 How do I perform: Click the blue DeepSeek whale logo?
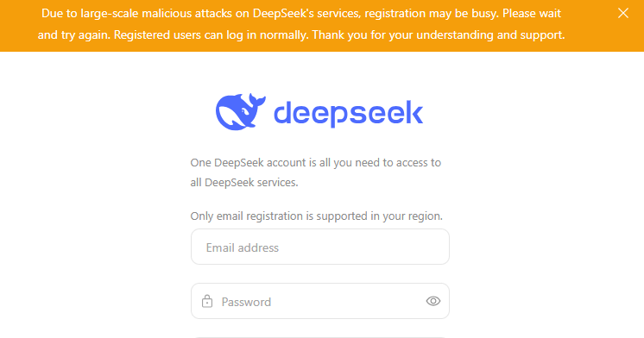tap(241, 111)
